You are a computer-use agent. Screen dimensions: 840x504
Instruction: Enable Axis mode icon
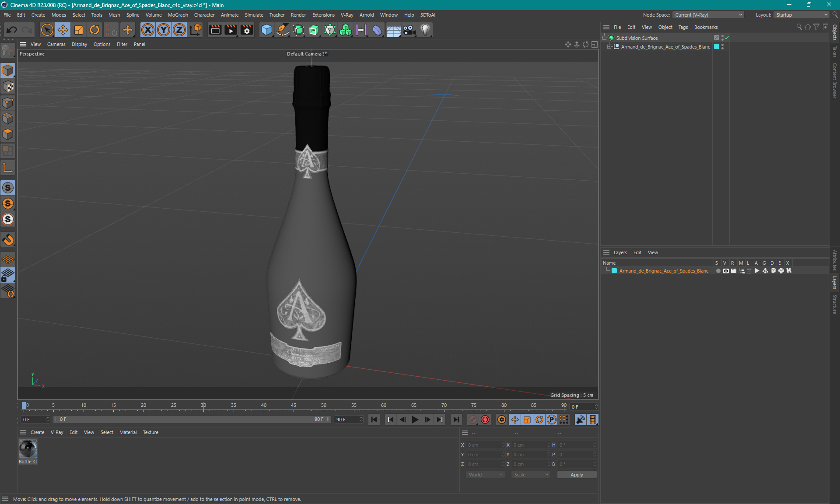(8, 168)
